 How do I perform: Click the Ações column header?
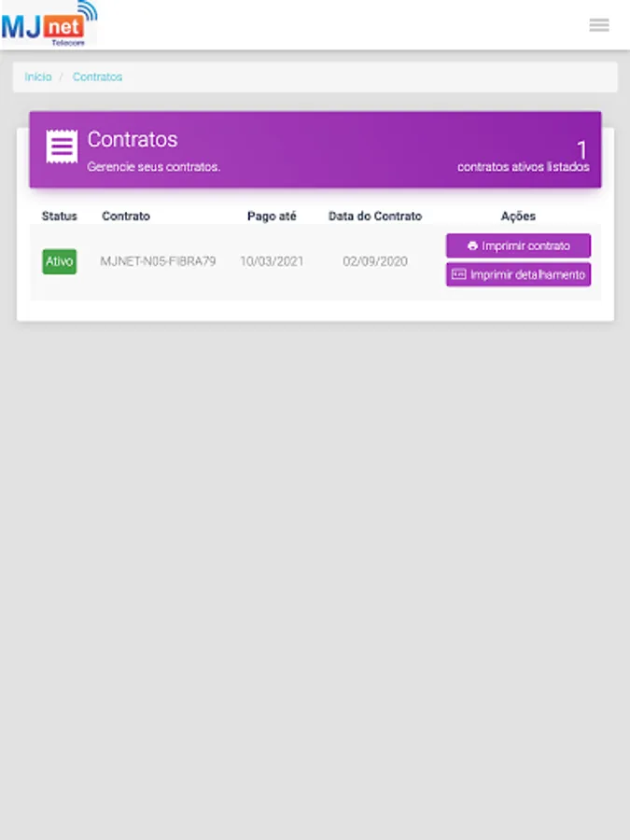pyautogui.click(x=518, y=216)
